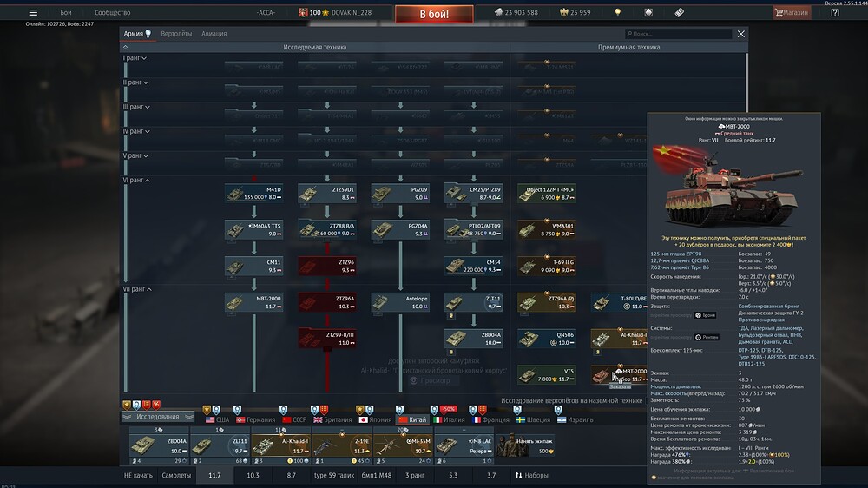Click the Исследования button
The image size is (868, 488).
coord(158,417)
